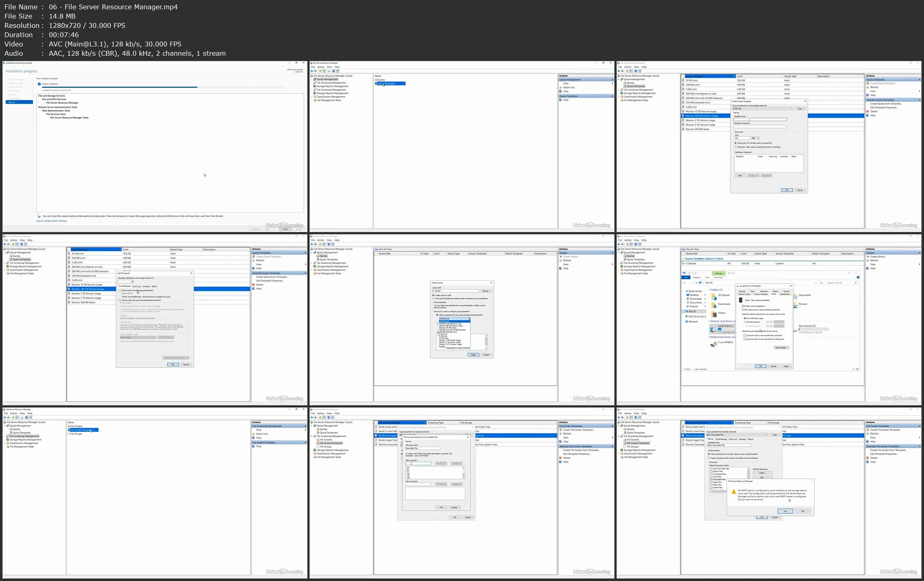Switch to Event Log tab in Add Threshold dialog
This screenshot has height=581, width=924.
[137, 286]
